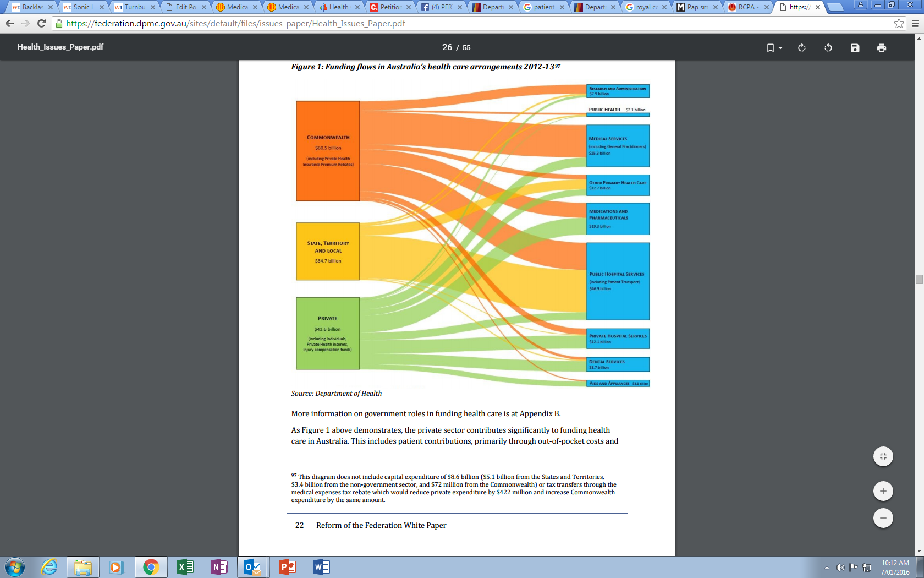Viewport: 924px width, 578px height.
Task: Download the PDF with the save icon
Action: (855, 48)
